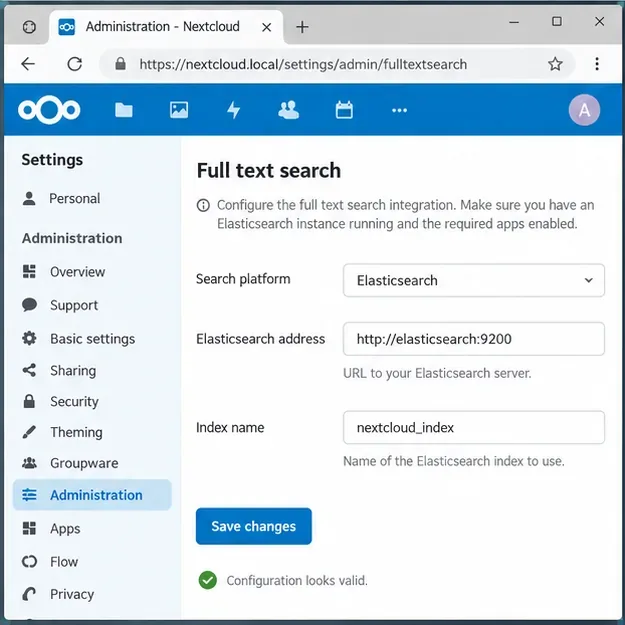Open the user avatar menu
This screenshot has height=625, width=625.
point(584,110)
